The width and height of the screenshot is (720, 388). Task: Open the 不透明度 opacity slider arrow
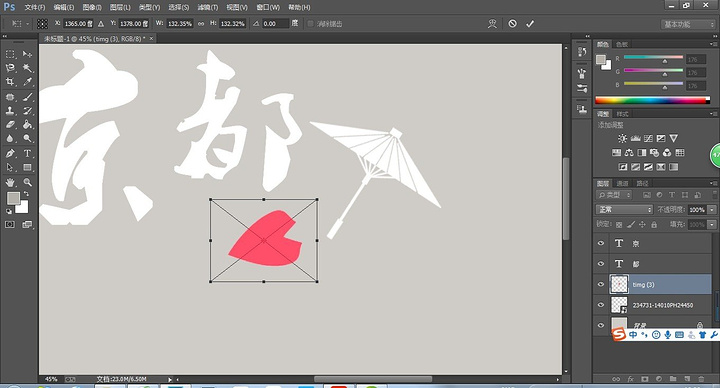click(712, 209)
